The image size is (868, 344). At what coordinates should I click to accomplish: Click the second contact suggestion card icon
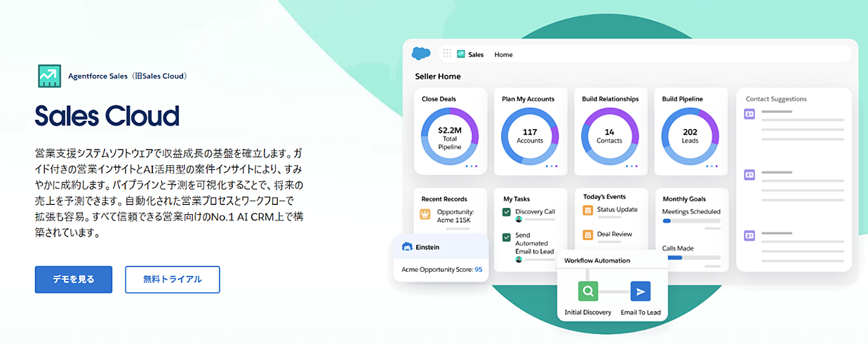pyautogui.click(x=749, y=175)
